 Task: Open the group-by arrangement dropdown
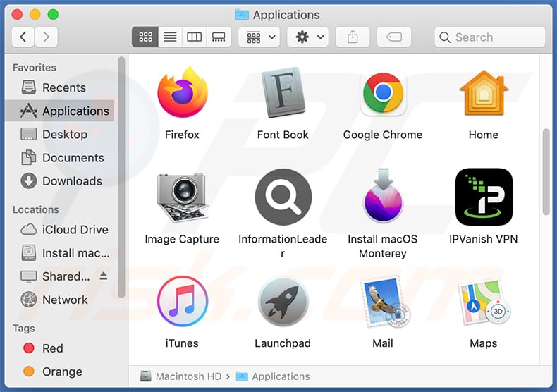click(x=261, y=37)
